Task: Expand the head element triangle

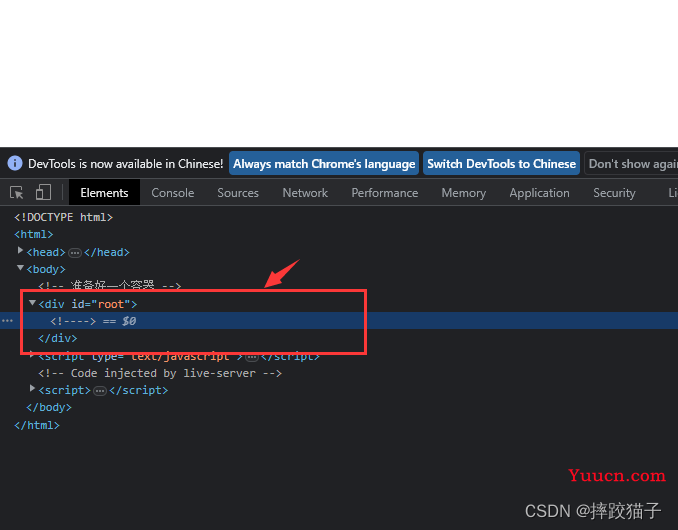Action: pyautogui.click(x=20, y=250)
